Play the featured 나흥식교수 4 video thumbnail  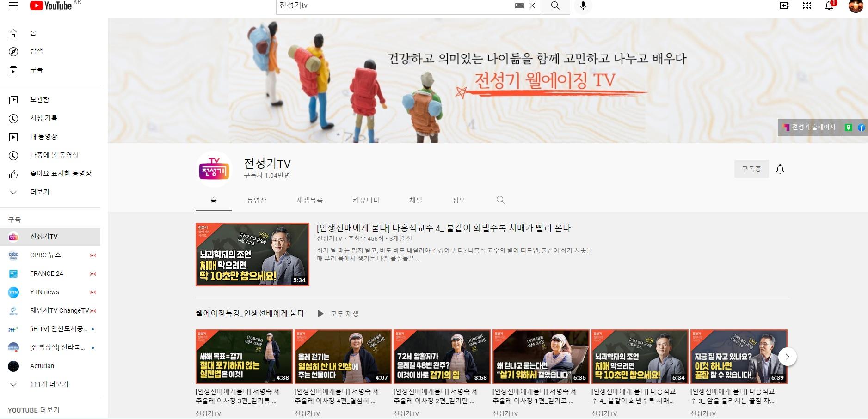[x=252, y=255]
